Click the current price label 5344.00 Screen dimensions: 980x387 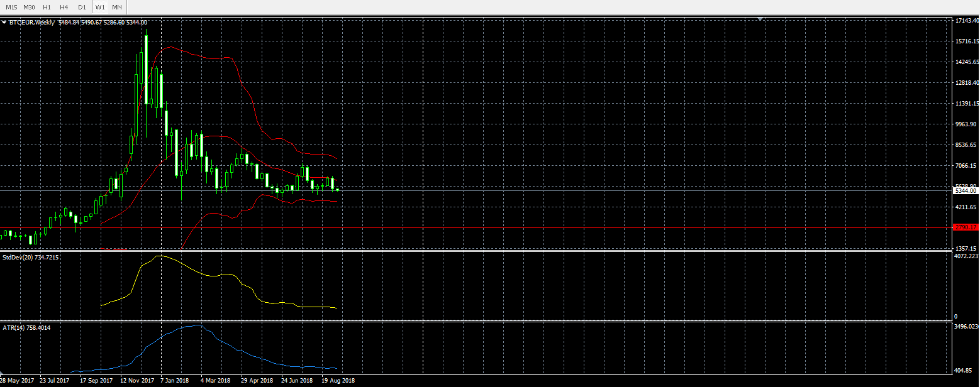pos(966,190)
